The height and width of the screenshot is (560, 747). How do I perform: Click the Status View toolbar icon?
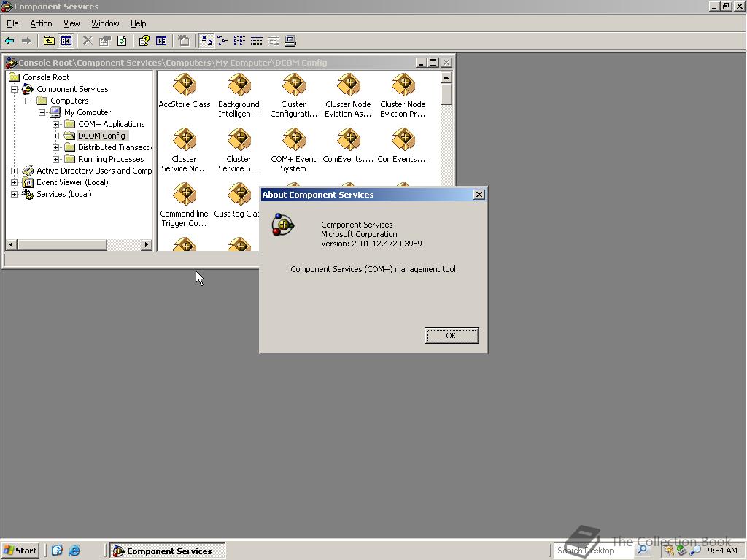[274, 41]
